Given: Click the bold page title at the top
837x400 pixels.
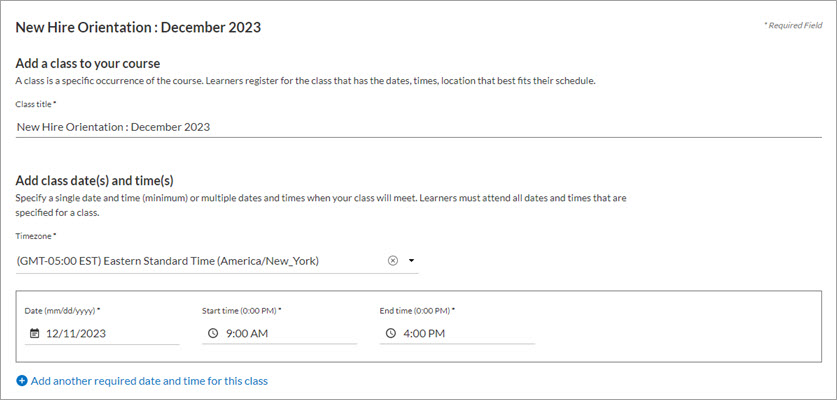Looking at the screenshot, I should tap(138, 27).
